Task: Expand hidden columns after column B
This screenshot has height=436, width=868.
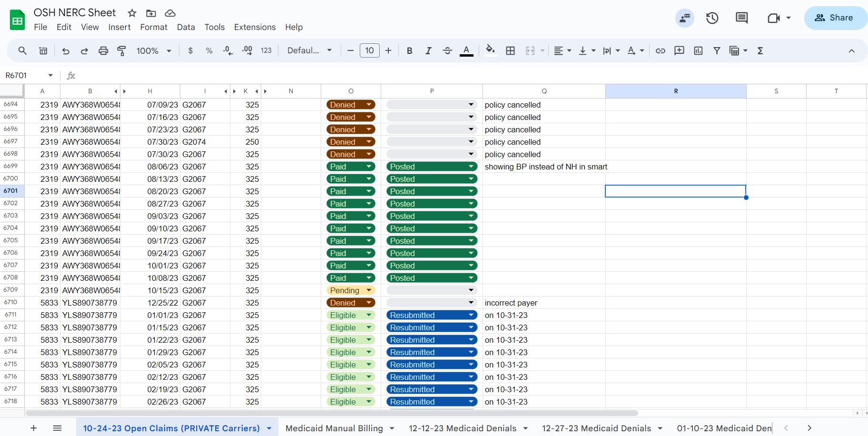Action: (125, 91)
